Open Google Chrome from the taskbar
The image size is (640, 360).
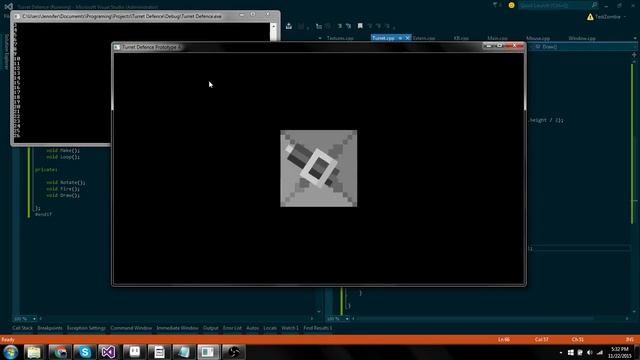tap(60, 352)
